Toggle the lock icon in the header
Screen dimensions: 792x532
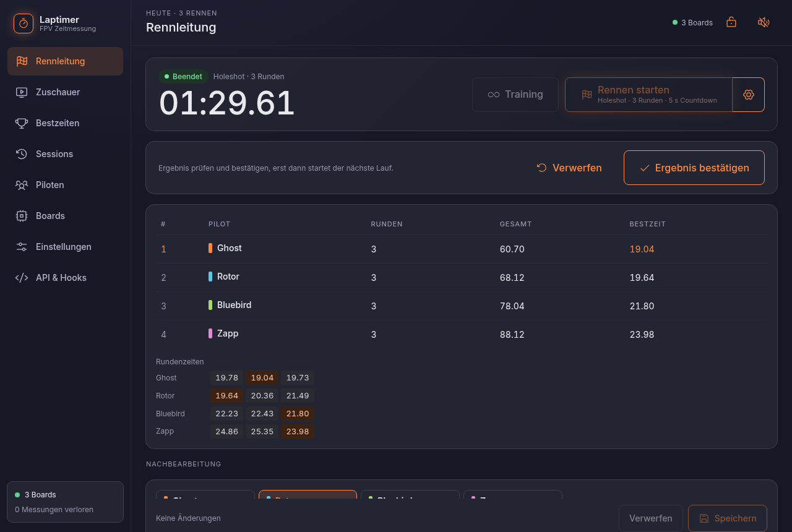coord(731,22)
